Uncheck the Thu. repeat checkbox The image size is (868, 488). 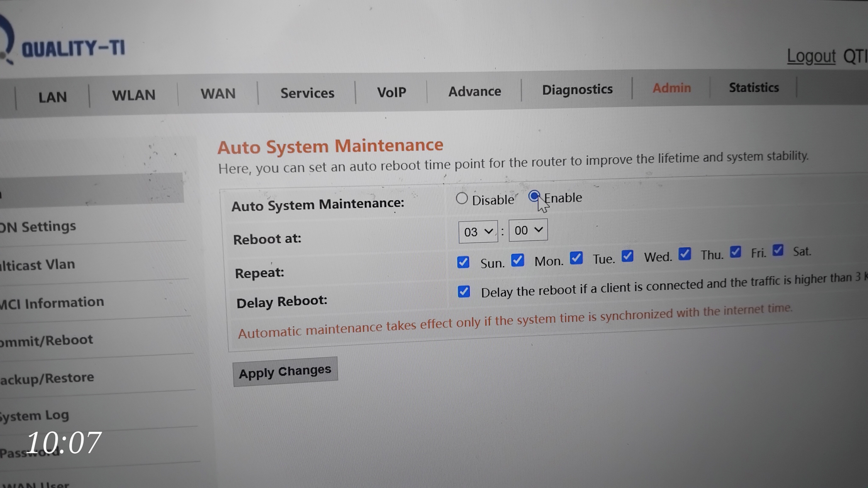[x=684, y=254]
